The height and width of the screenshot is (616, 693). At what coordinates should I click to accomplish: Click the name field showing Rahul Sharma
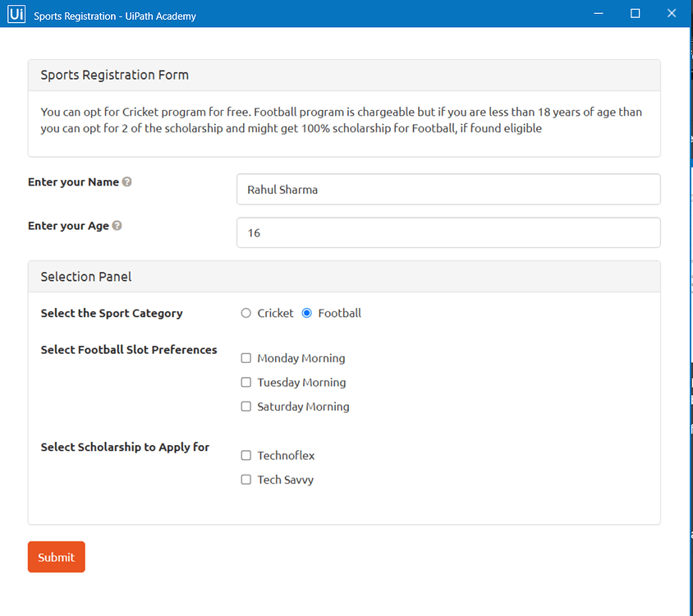[448, 189]
